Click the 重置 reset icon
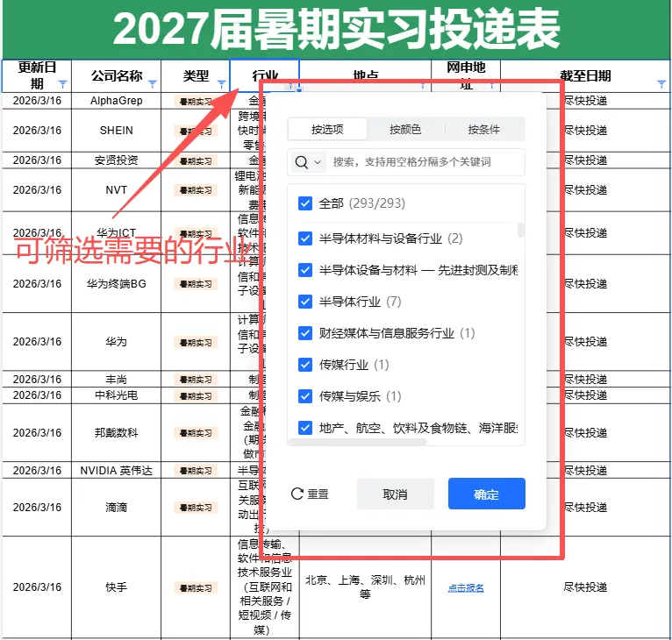672x640 pixels. pos(297,494)
